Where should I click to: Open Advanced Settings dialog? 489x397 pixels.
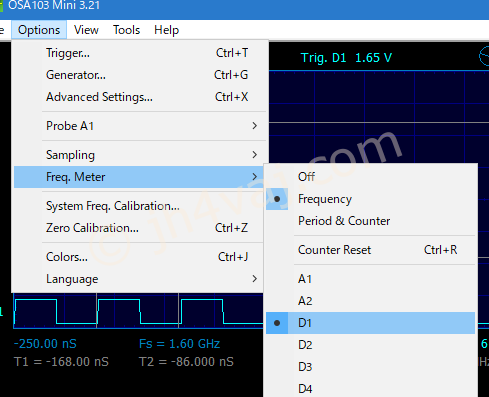tap(140, 97)
